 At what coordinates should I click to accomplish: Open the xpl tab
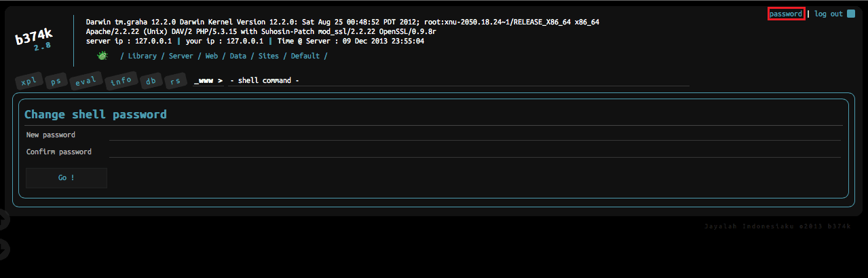[29, 82]
